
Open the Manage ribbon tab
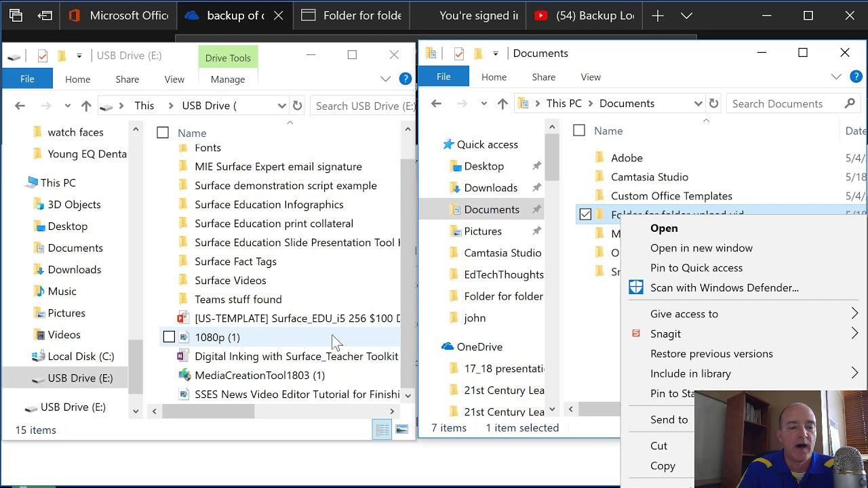227,79
